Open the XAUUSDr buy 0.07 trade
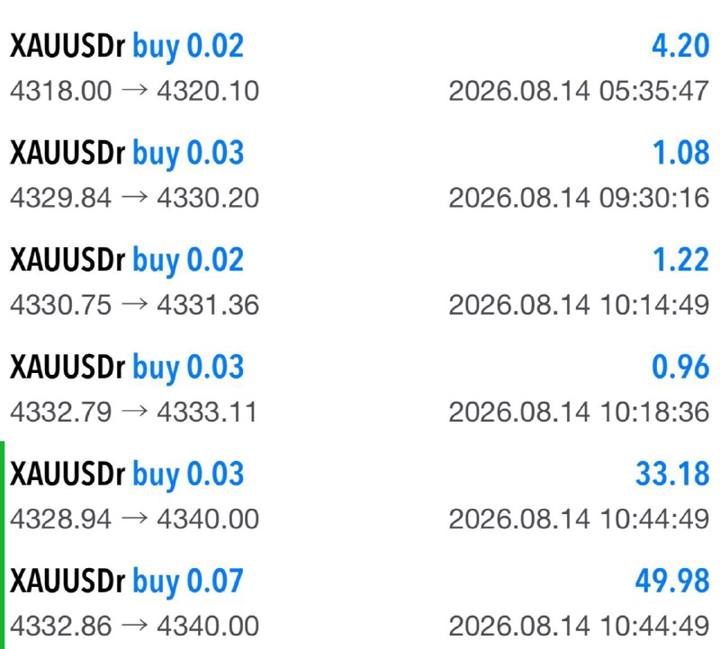720x649 pixels. click(360, 602)
